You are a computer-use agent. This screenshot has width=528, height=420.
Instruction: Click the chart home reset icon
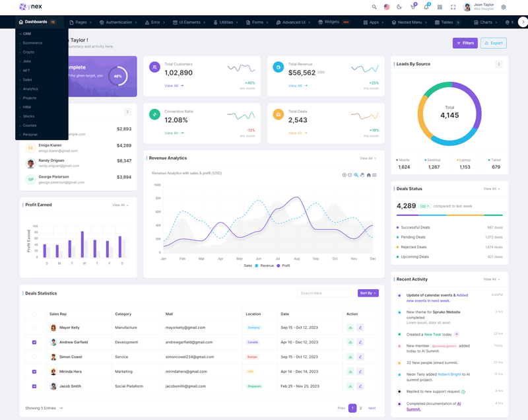tap(368, 175)
